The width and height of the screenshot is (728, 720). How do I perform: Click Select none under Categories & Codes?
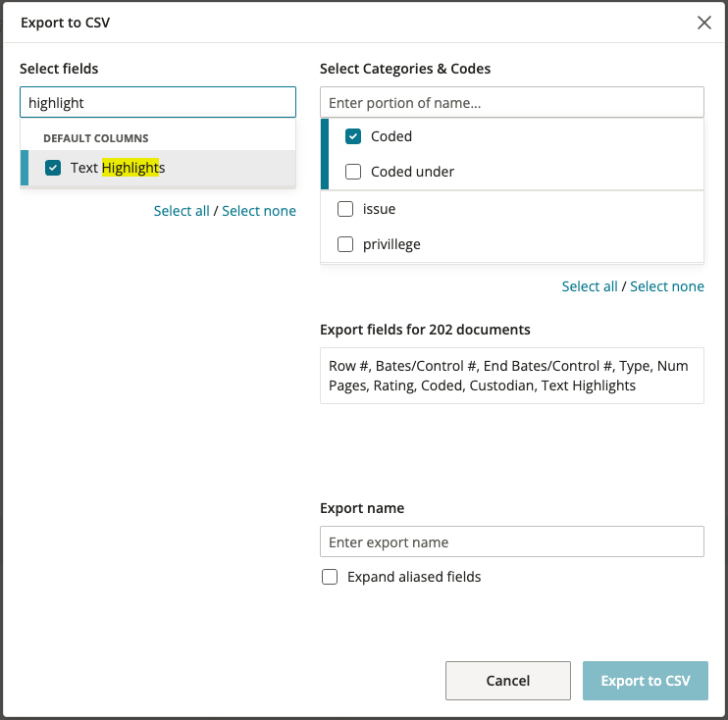click(667, 286)
